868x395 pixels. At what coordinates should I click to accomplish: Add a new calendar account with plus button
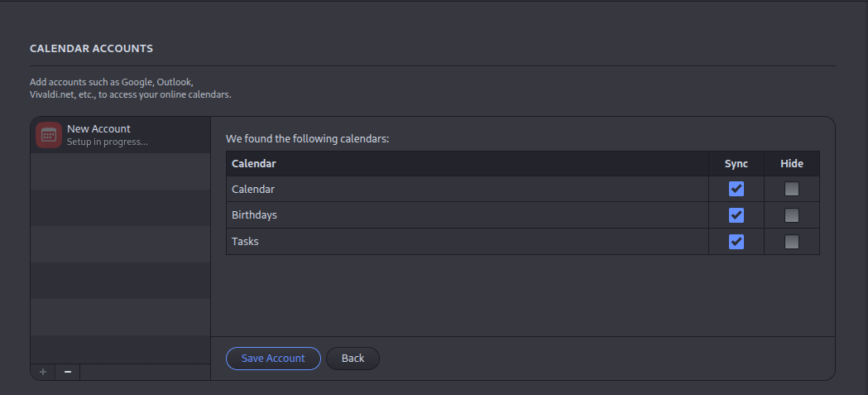(43, 372)
